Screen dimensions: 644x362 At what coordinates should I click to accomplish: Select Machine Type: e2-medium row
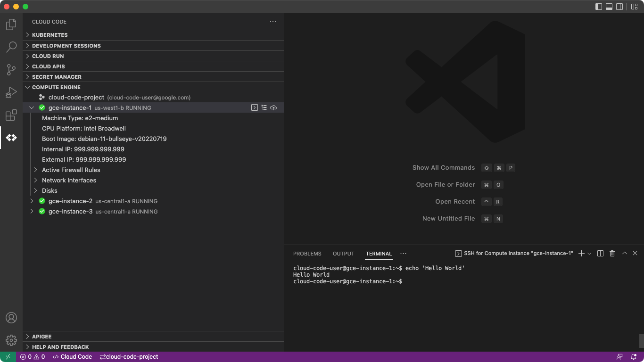pos(153,118)
